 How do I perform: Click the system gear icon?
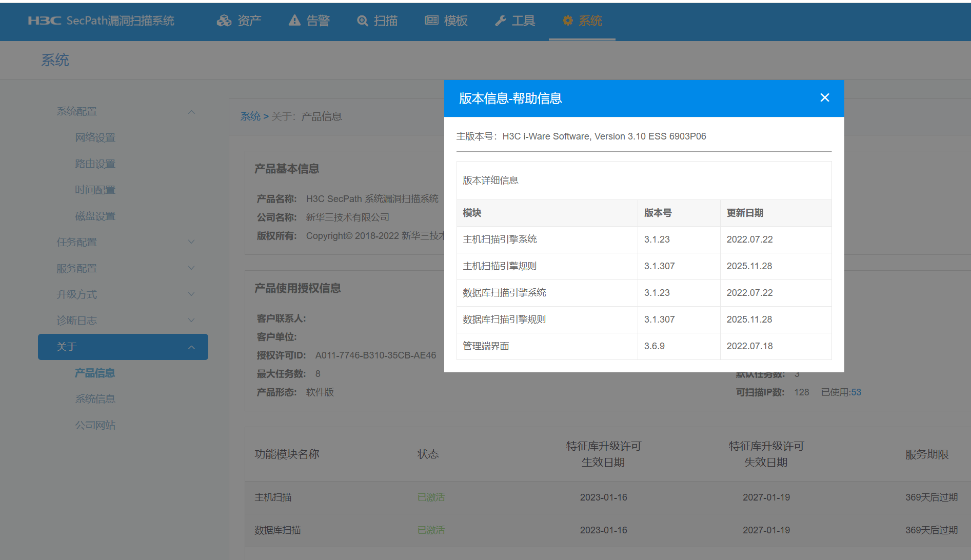567,21
